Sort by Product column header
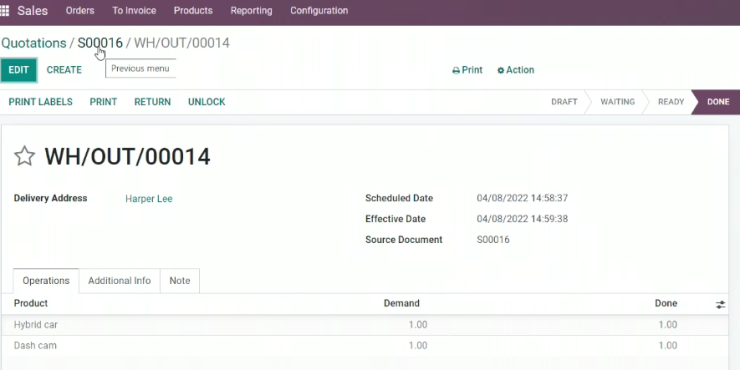Screen dimensions: 740x370 [x=31, y=303]
